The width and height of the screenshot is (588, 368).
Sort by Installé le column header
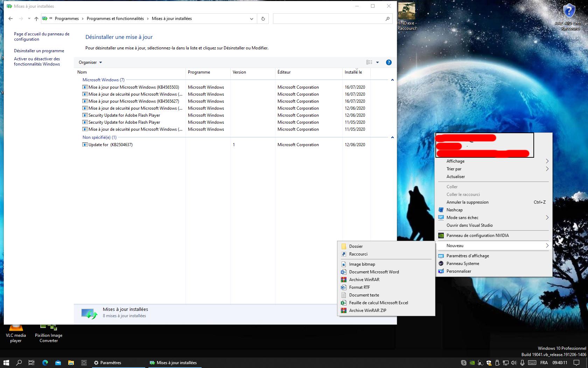coord(356,72)
